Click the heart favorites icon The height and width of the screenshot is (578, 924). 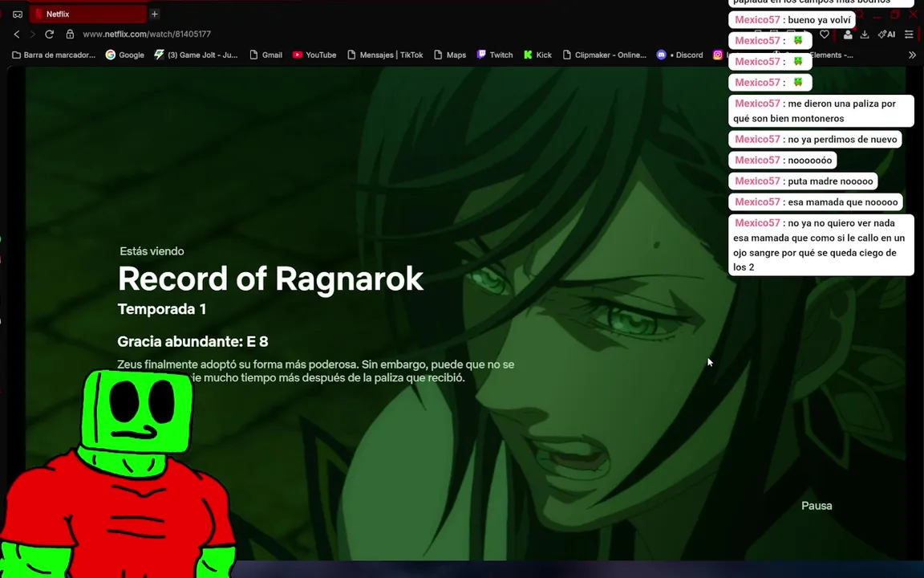click(x=825, y=35)
